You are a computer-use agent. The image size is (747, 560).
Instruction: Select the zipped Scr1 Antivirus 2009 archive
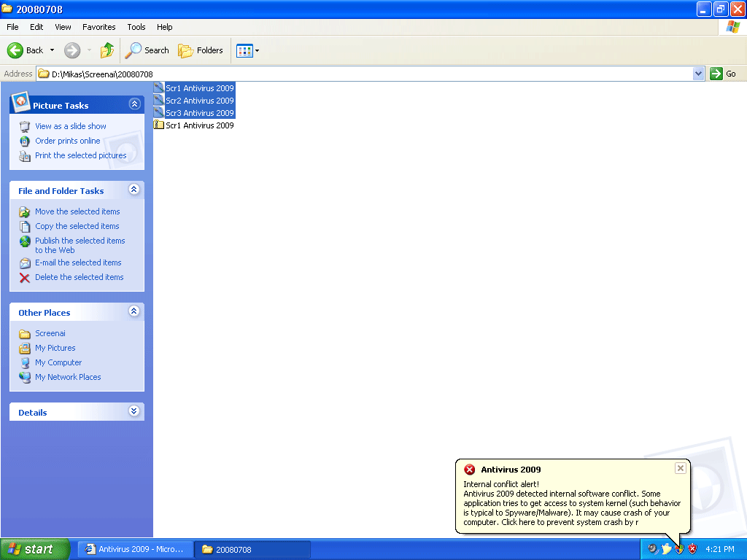tap(199, 125)
